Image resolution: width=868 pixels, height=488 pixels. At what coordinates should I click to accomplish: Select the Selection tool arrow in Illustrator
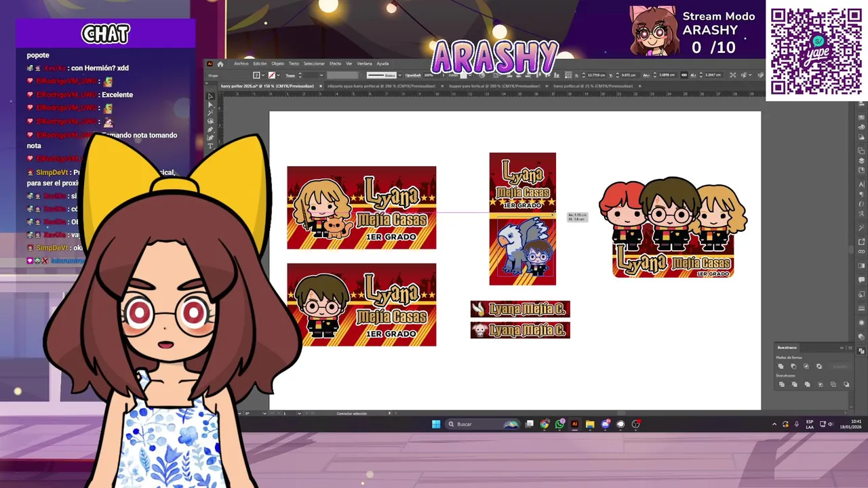click(x=210, y=97)
